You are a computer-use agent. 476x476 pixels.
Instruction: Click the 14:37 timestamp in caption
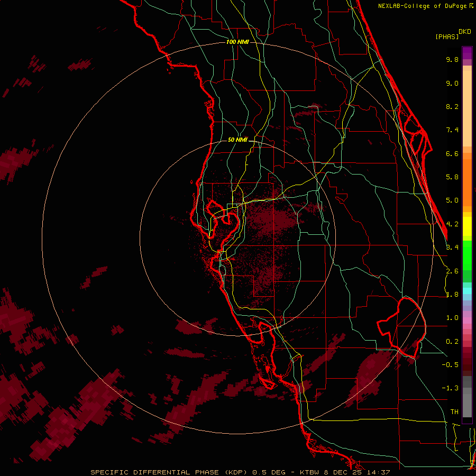click(x=380, y=472)
